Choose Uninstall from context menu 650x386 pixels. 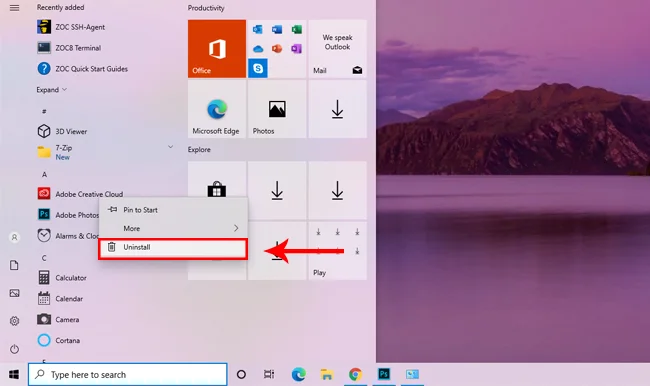pyautogui.click(x=173, y=248)
